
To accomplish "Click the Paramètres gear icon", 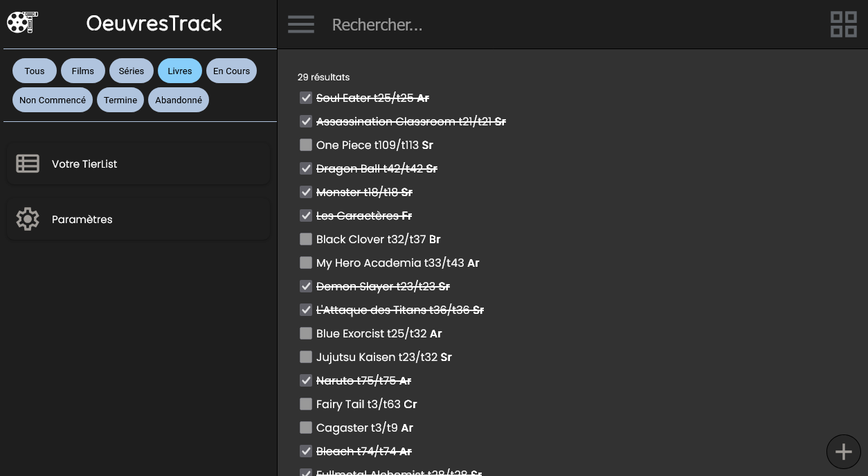I will click(28, 219).
